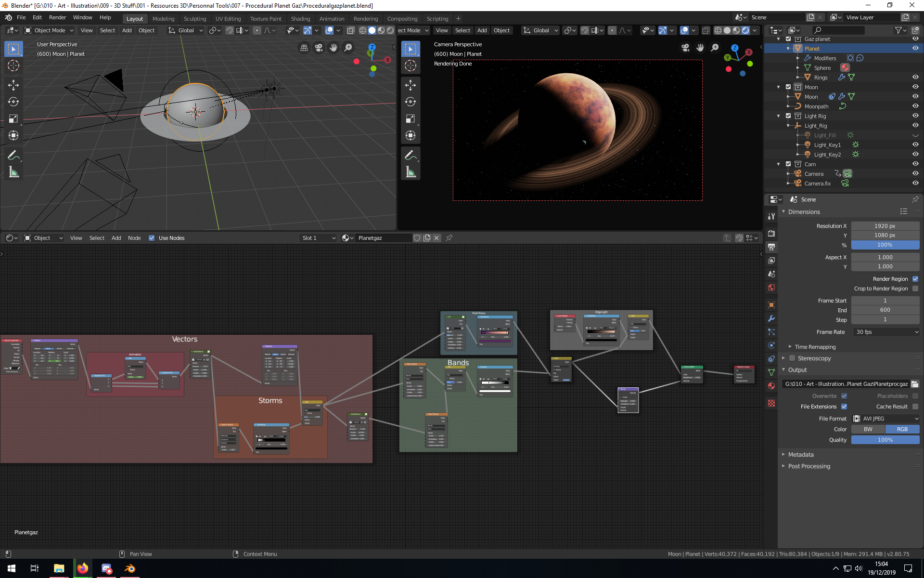Switch to the Shading workspace tab
Image resolution: width=924 pixels, height=578 pixels.
coord(300,19)
